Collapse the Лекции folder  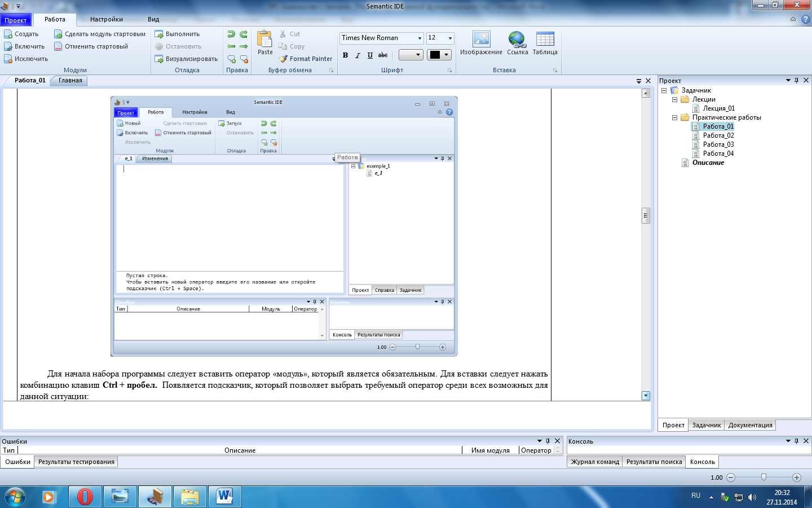click(674, 99)
